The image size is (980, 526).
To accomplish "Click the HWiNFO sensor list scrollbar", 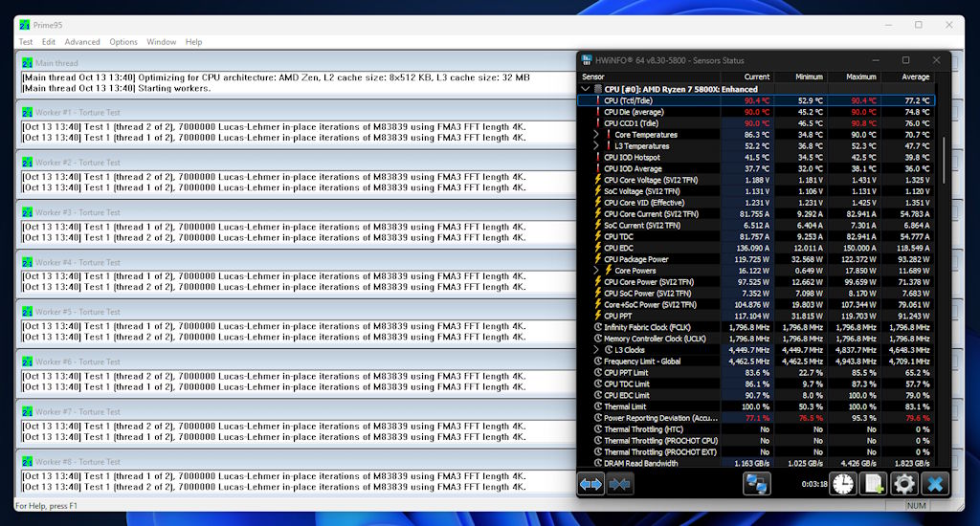I will [944, 163].
